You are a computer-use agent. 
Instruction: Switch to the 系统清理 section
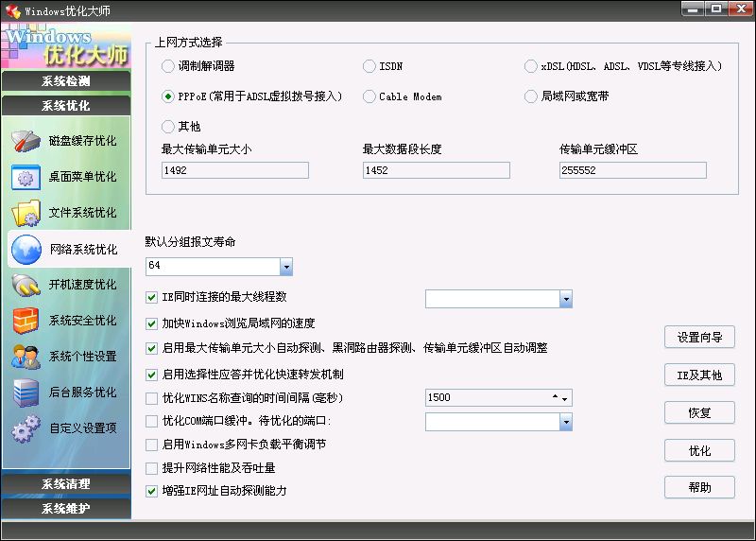(x=66, y=484)
